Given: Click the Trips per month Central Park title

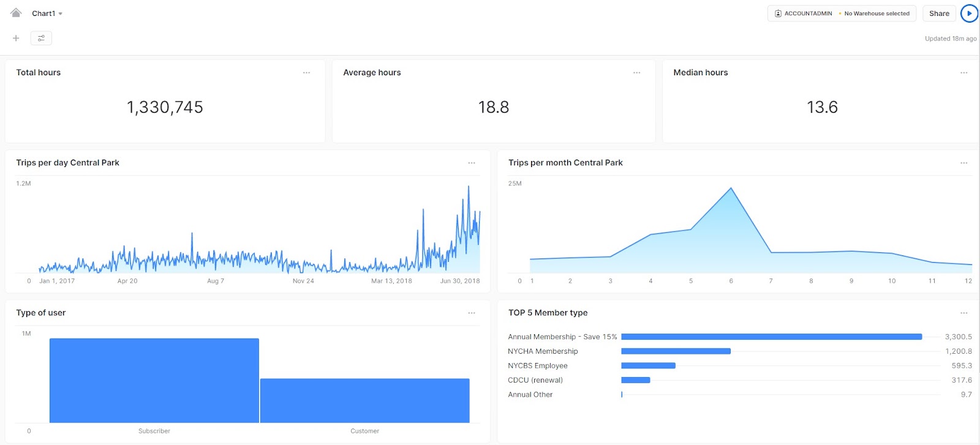Looking at the screenshot, I should pyautogui.click(x=565, y=163).
